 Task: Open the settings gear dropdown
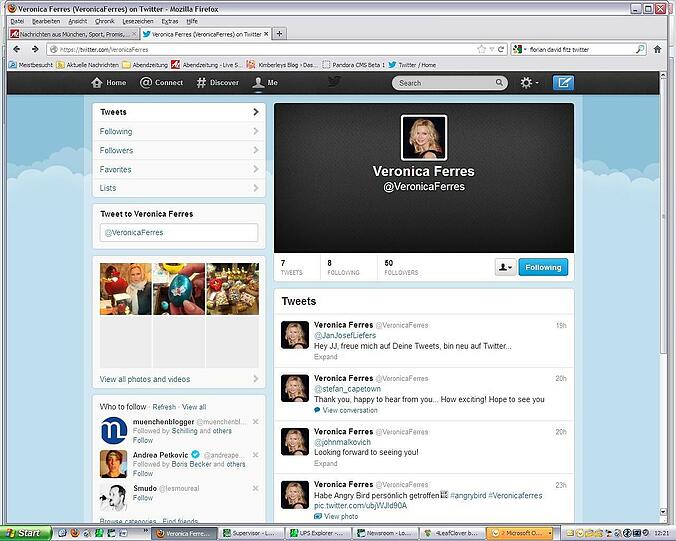coord(529,83)
